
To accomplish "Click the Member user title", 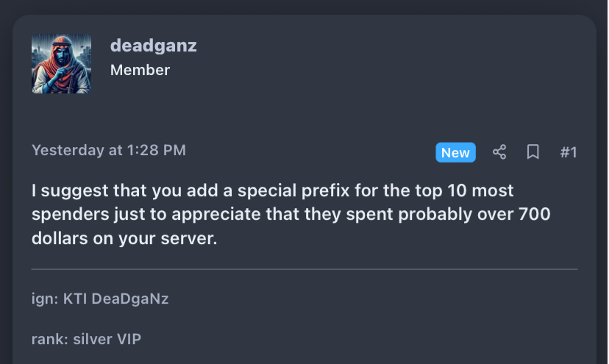I will pyautogui.click(x=140, y=71).
